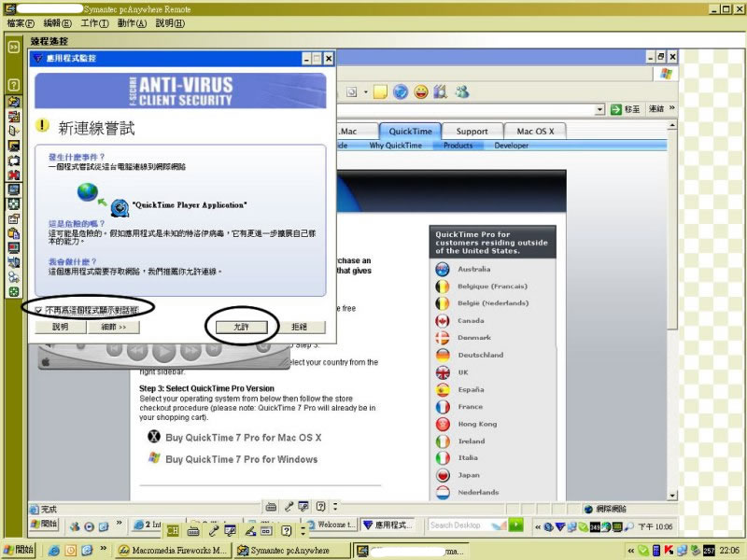Click the Macromedia Fireworks taskbar button
747x560 pixels.
click(174, 551)
